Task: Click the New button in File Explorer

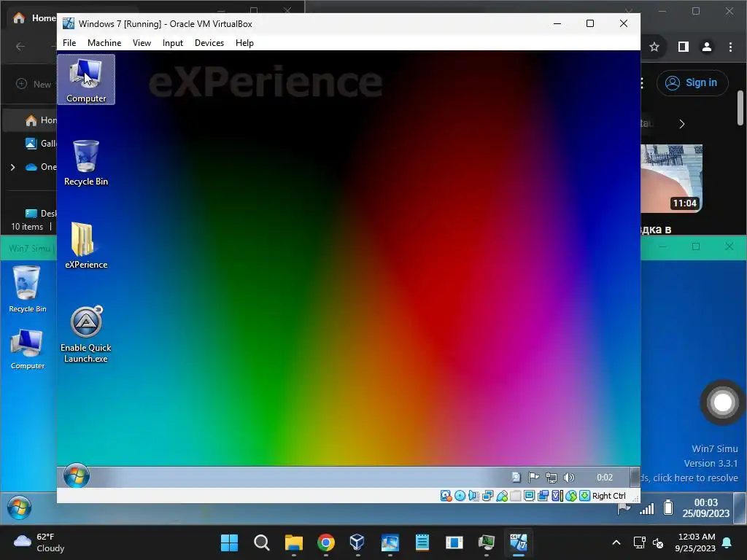Action: pyautogui.click(x=34, y=84)
